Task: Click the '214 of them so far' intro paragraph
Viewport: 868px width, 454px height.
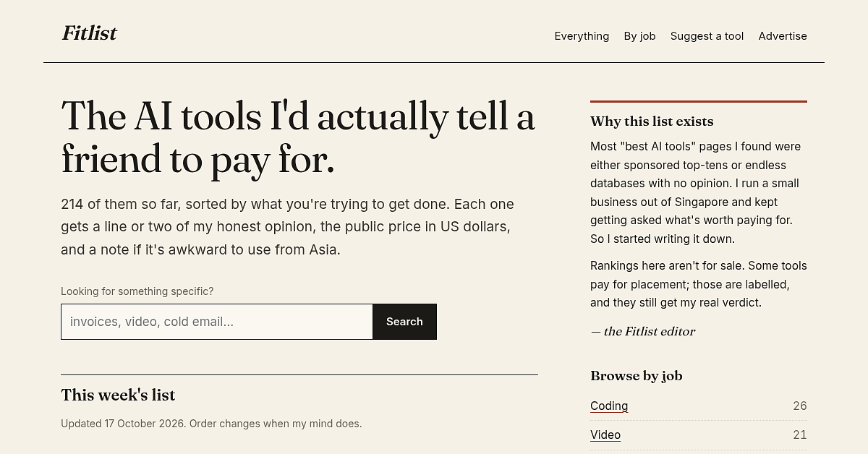Action: coord(288,227)
